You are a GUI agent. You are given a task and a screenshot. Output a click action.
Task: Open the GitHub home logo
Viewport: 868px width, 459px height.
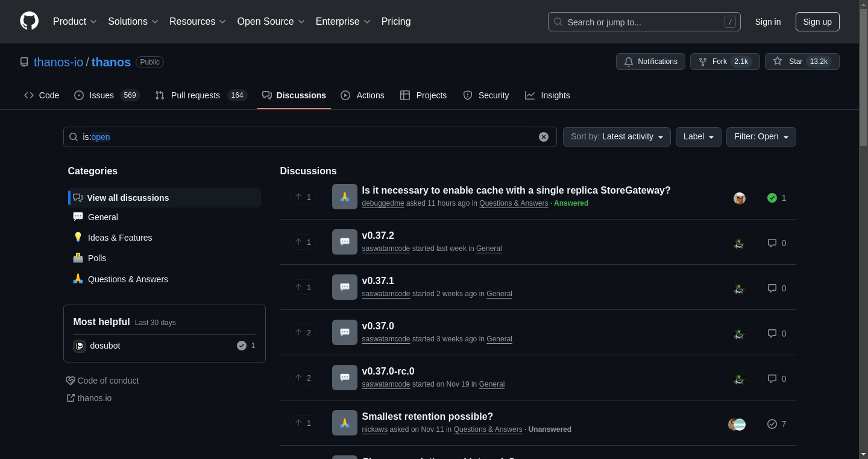pos(29,21)
